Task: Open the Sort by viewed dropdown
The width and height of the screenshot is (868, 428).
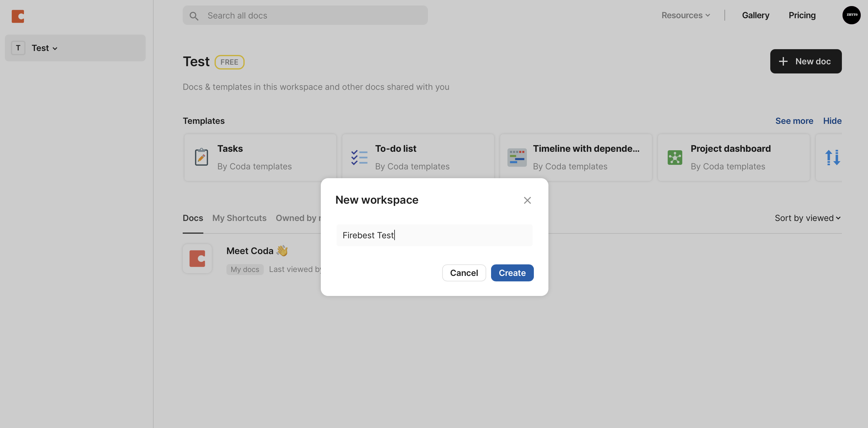Action: (x=807, y=218)
